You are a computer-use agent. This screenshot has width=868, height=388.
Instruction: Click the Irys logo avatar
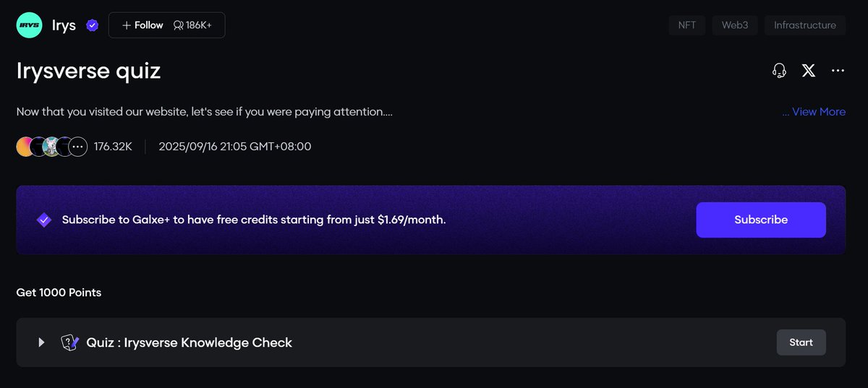pyautogui.click(x=29, y=25)
